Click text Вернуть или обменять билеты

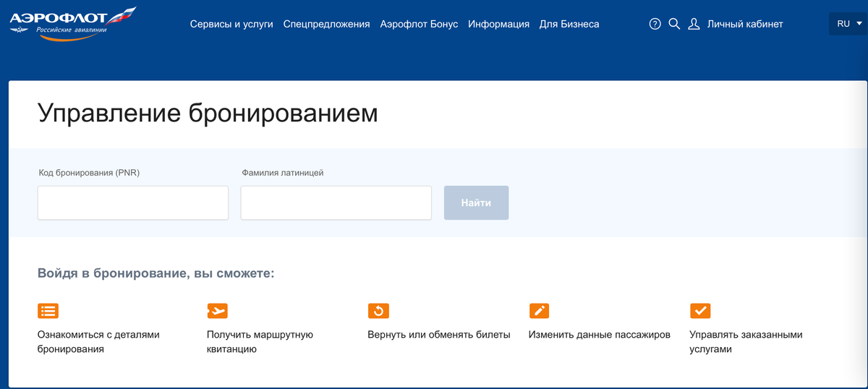(x=439, y=335)
